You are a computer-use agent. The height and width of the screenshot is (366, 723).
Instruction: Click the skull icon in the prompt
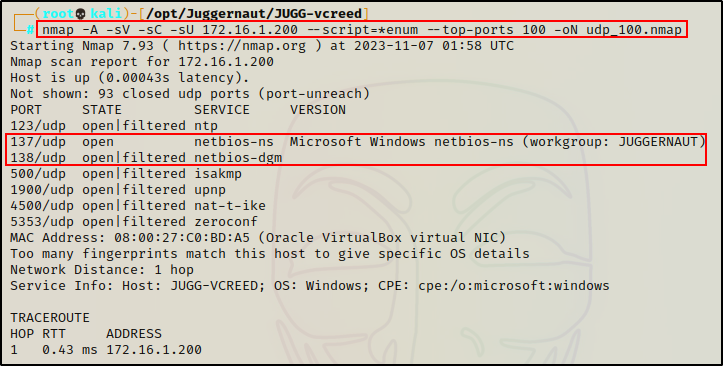click(81, 14)
